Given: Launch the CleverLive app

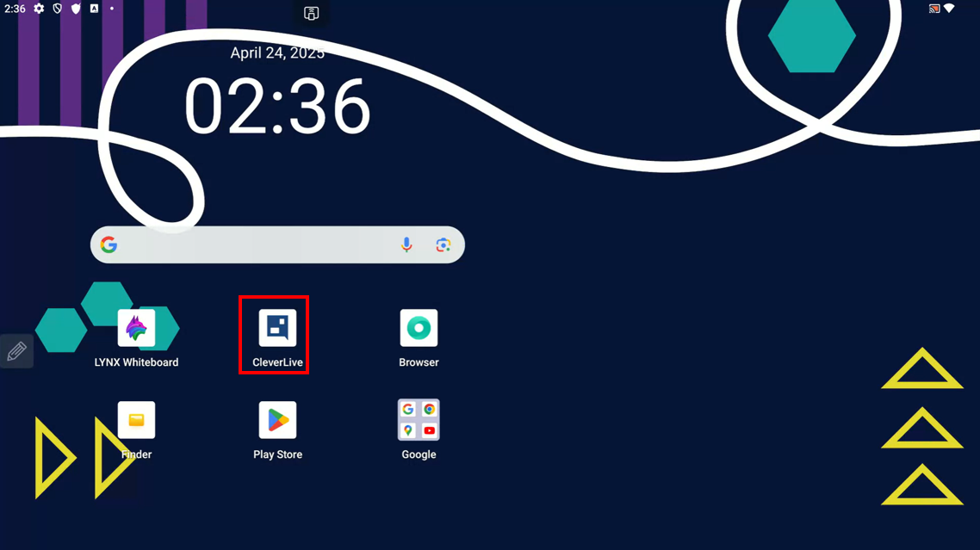Looking at the screenshot, I should pos(277,328).
